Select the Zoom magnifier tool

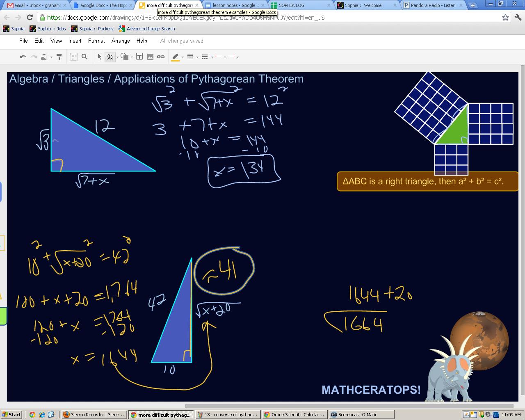(84, 57)
